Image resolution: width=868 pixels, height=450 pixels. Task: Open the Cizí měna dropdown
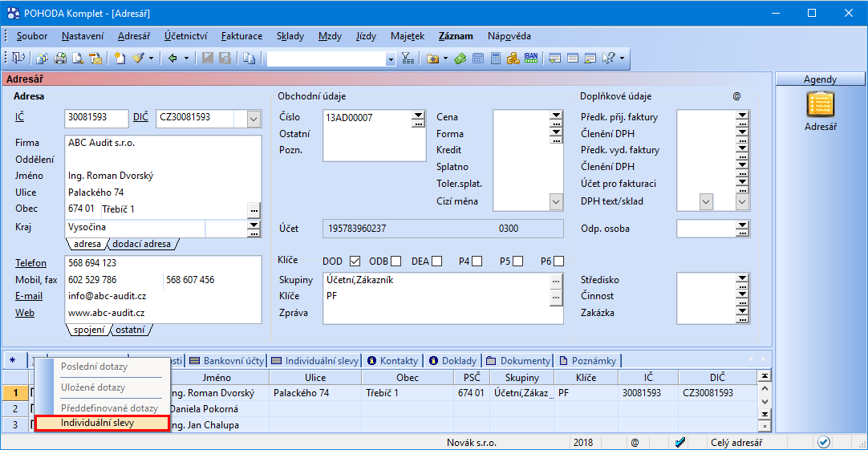[x=556, y=201]
